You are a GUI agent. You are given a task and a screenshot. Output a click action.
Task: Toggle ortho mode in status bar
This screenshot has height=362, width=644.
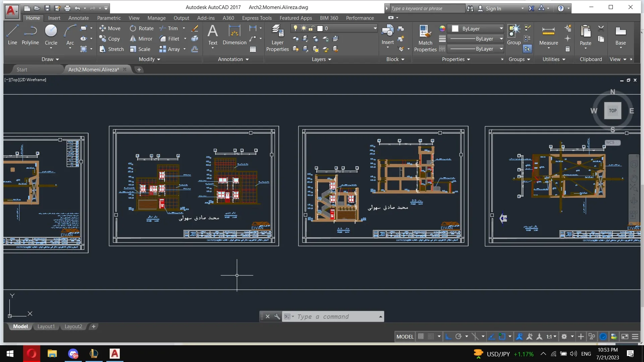[x=448, y=337]
